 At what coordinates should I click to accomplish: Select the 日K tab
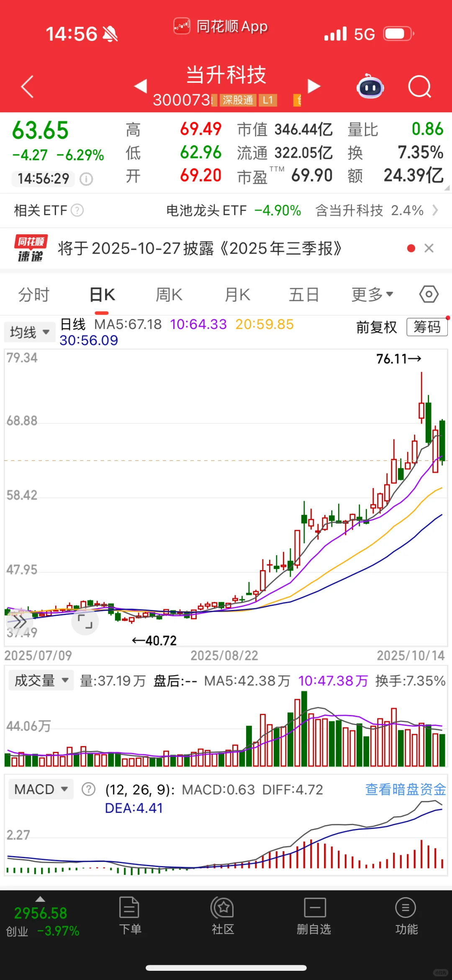[x=102, y=295]
